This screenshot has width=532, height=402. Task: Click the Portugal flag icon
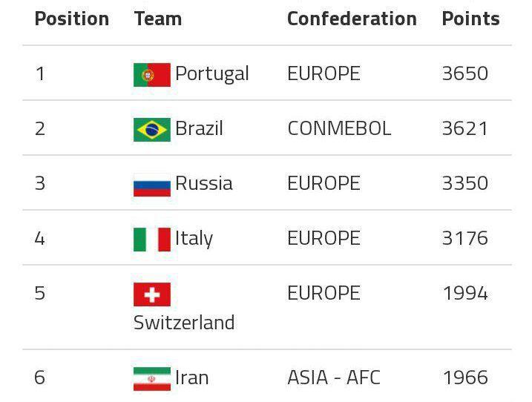(152, 75)
